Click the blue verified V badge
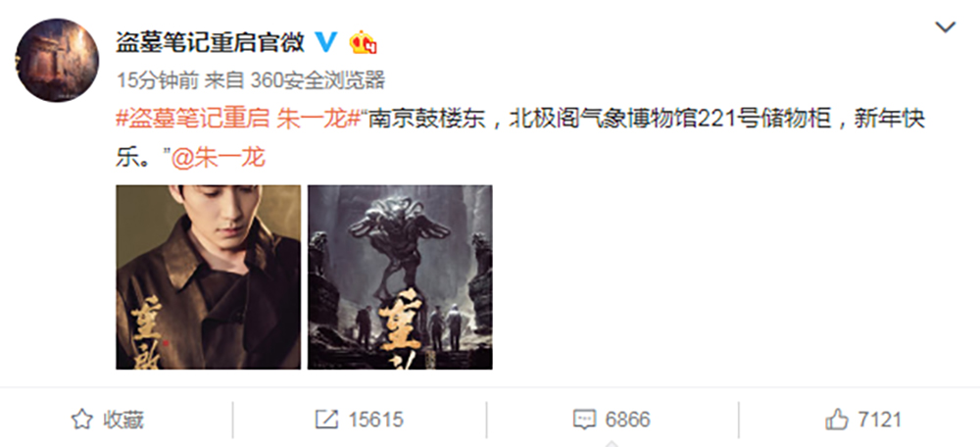This screenshot has height=447, width=980. click(325, 42)
